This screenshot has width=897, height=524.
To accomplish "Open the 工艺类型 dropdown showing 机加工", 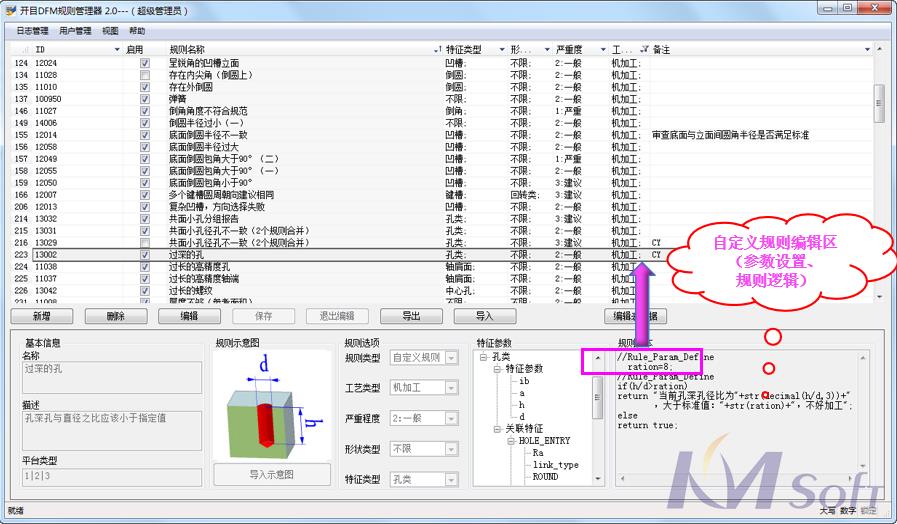I will point(452,387).
